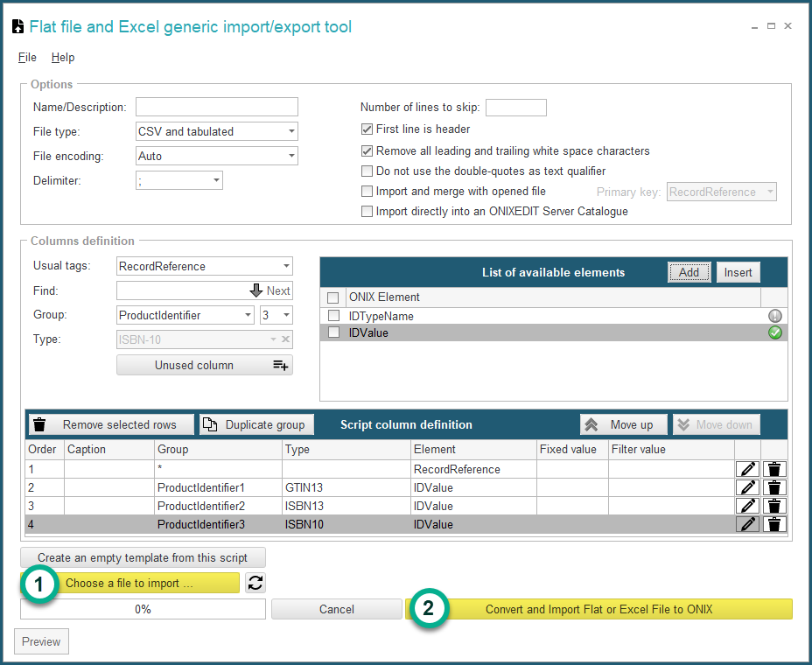Clear the Type field with the X icon
812x665 pixels.
click(285, 339)
